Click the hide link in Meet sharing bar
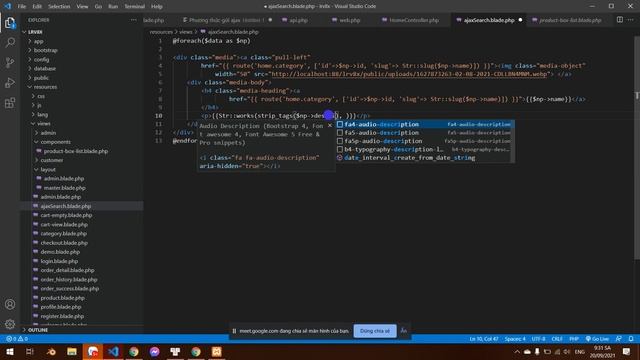Viewport: 640px width, 360px height. tap(404, 331)
